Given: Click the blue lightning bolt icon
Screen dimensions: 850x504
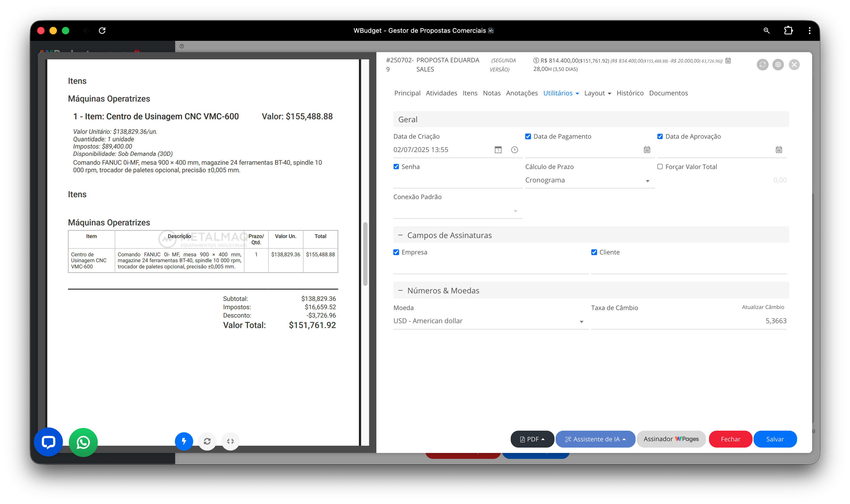Looking at the screenshot, I should point(184,441).
